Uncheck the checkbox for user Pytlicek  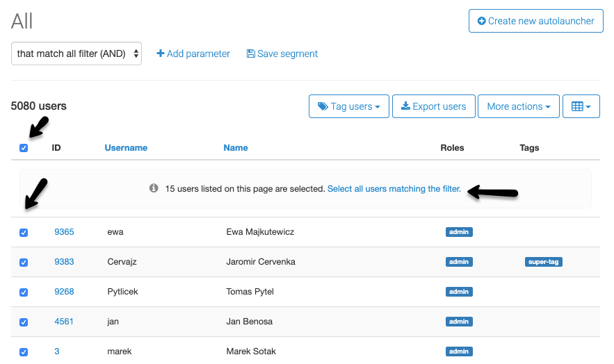pos(24,292)
